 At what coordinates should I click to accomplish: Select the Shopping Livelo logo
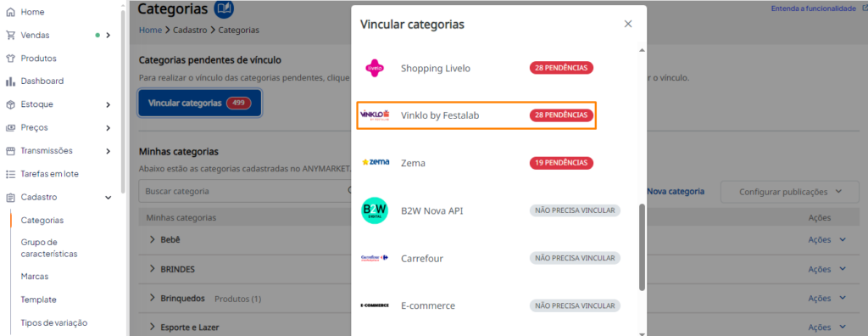click(375, 68)
